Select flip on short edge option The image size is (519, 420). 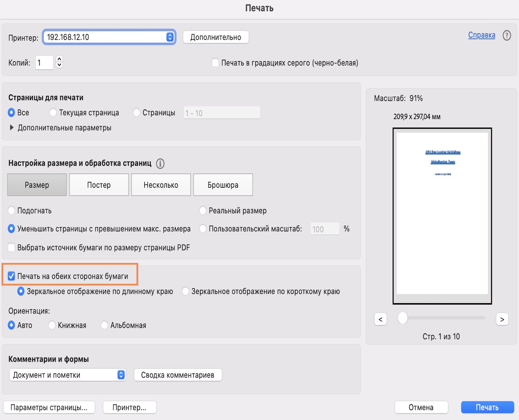(x=186, y=291)
